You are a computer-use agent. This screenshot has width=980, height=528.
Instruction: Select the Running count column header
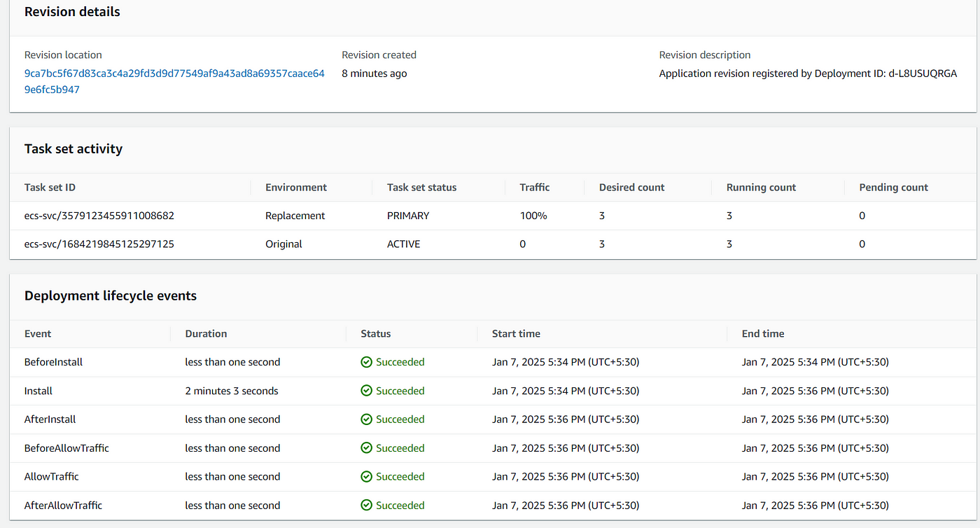(762, 187)
